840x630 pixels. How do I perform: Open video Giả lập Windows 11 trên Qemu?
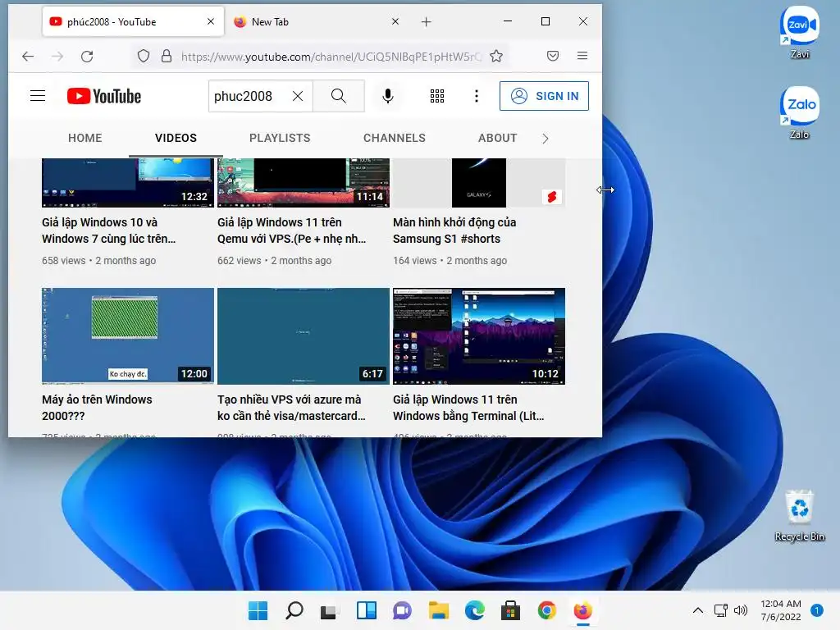pos(291,231)
